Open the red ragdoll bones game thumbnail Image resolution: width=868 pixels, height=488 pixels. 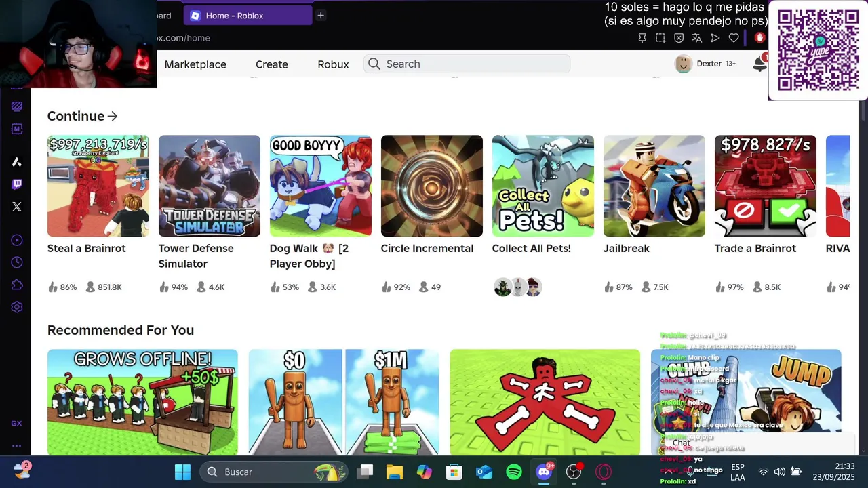(545, 402)
